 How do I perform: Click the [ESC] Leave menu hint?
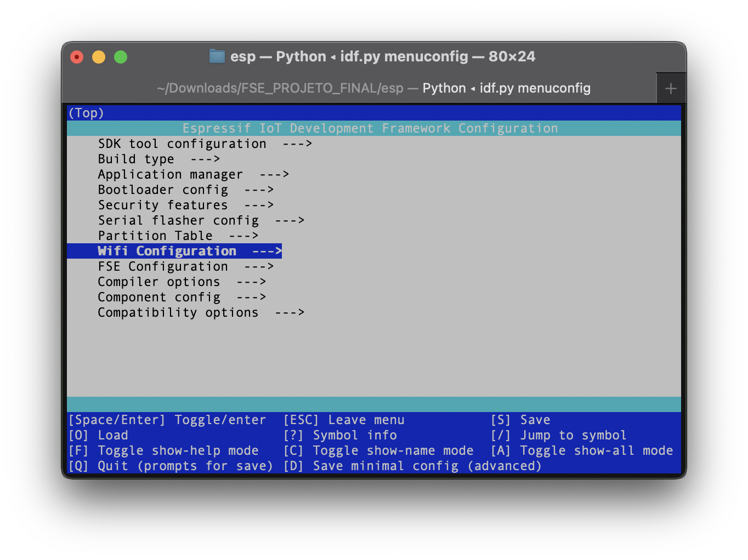[344, 420]
